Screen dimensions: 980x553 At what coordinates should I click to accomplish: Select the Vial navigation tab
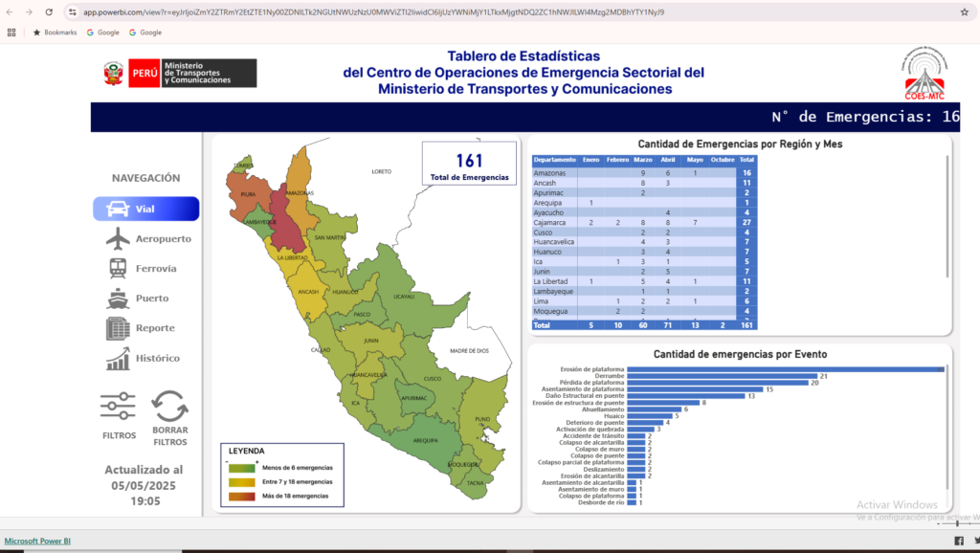pos(146,209)
